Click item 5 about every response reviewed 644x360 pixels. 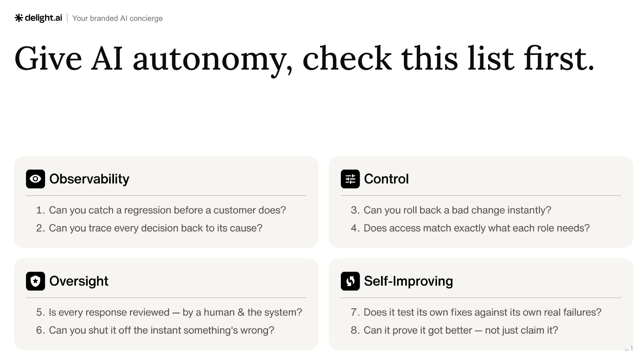pyautogui.click(x=169, y=312)
